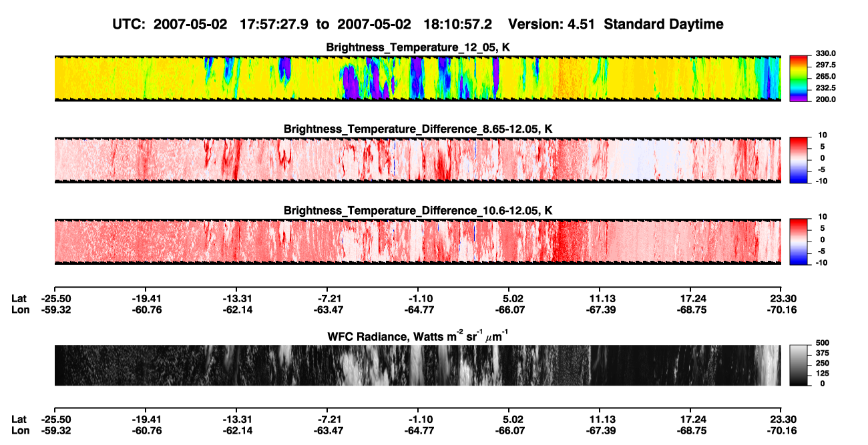The width and height of the screenshot is (868, 445).
Task: Click longitude -70.16 under the WFC Radiance panel
Action: (782, 430)
